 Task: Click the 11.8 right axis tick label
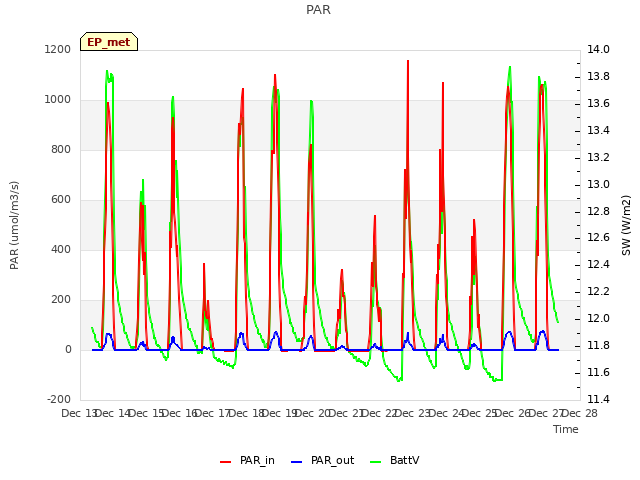(x=598, y=345)
